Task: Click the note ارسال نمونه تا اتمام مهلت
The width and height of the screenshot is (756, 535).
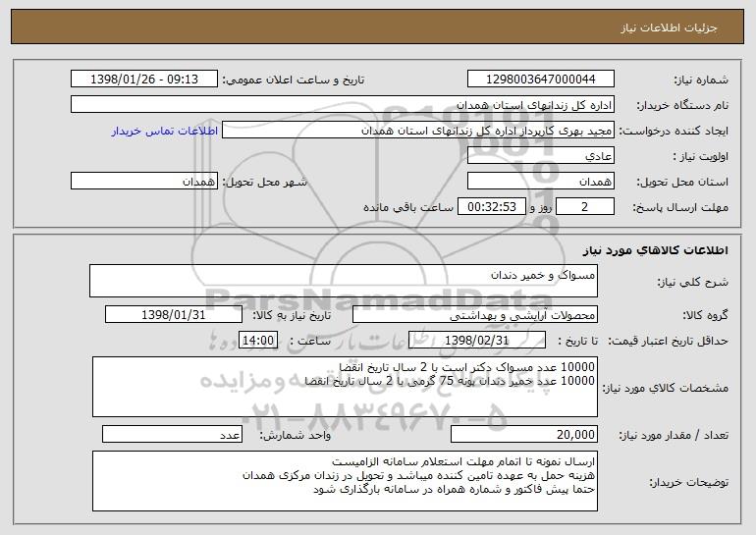Action: pos(463,461)
